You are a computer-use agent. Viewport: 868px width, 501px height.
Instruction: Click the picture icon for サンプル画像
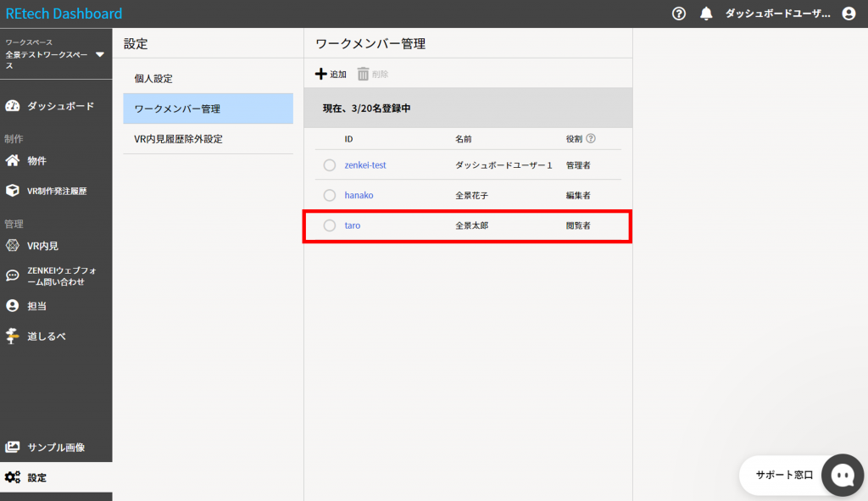12,447
